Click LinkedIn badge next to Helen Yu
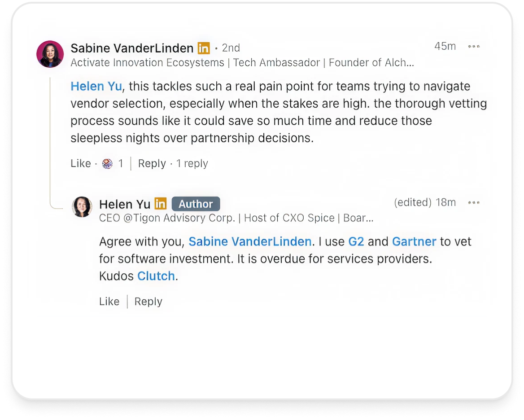 tap(160, 204)
